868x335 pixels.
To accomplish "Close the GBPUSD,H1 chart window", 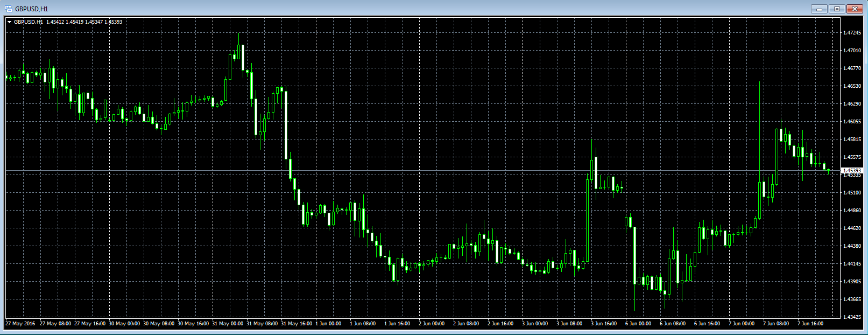I will (855, 9).
